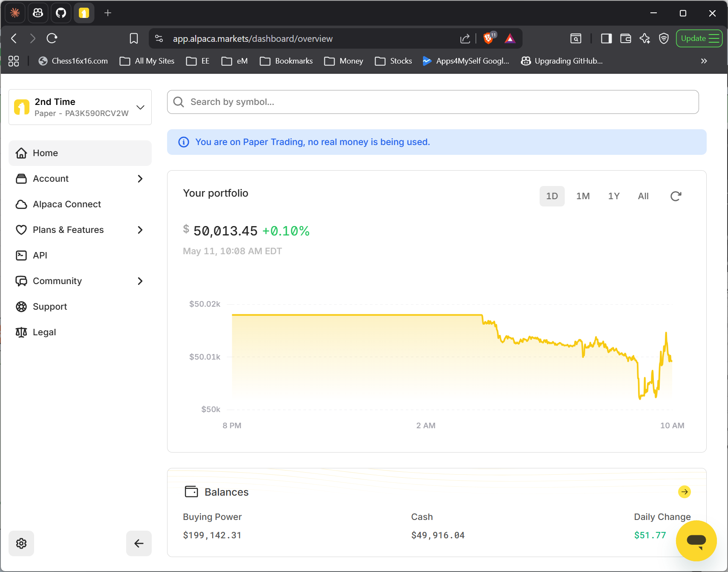Open Upgrading GitHub bookmark
728x572 pixels.
click(562, 61)
